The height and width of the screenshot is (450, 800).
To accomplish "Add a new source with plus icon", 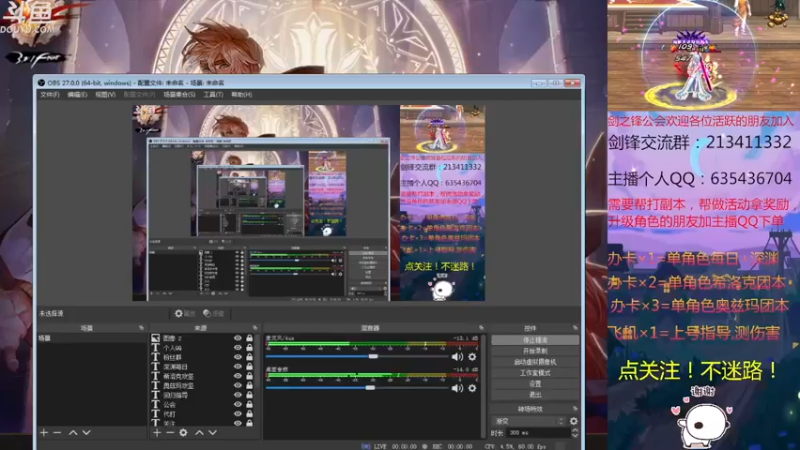I will pos(157,433).
